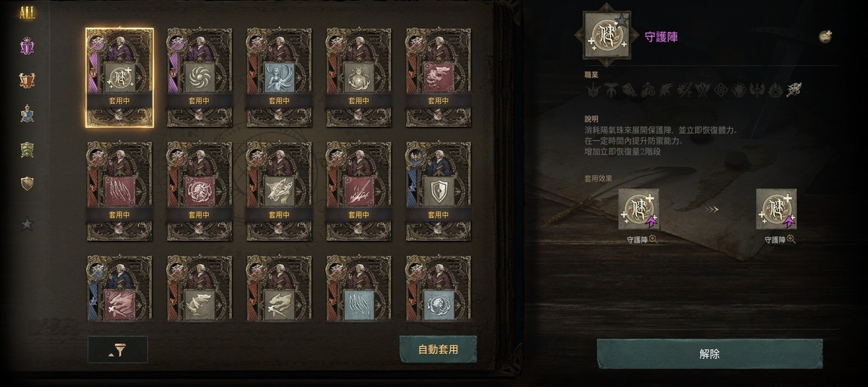Open the blue crest category in sidebar
Viewport: 868px width, 387px height.
27,114
